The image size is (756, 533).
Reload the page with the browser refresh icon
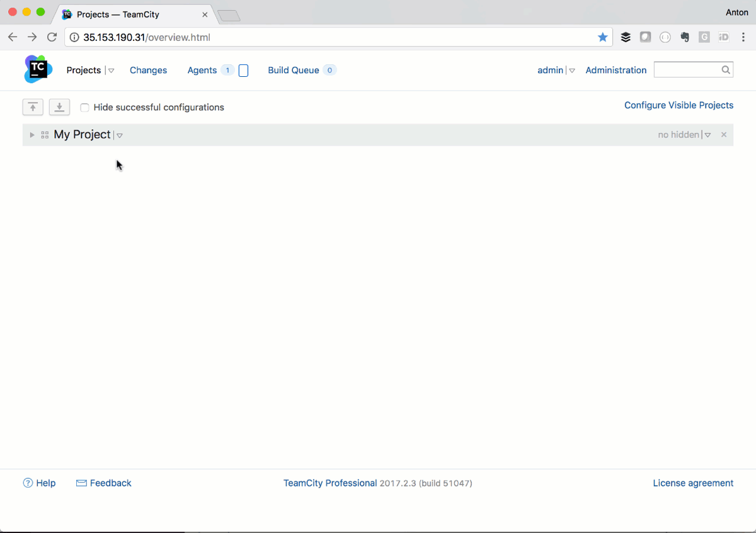52,37
